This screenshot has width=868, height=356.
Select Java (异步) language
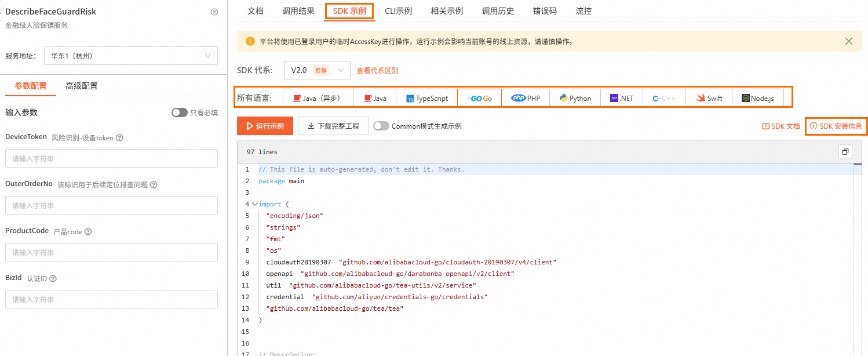[318, 98]
